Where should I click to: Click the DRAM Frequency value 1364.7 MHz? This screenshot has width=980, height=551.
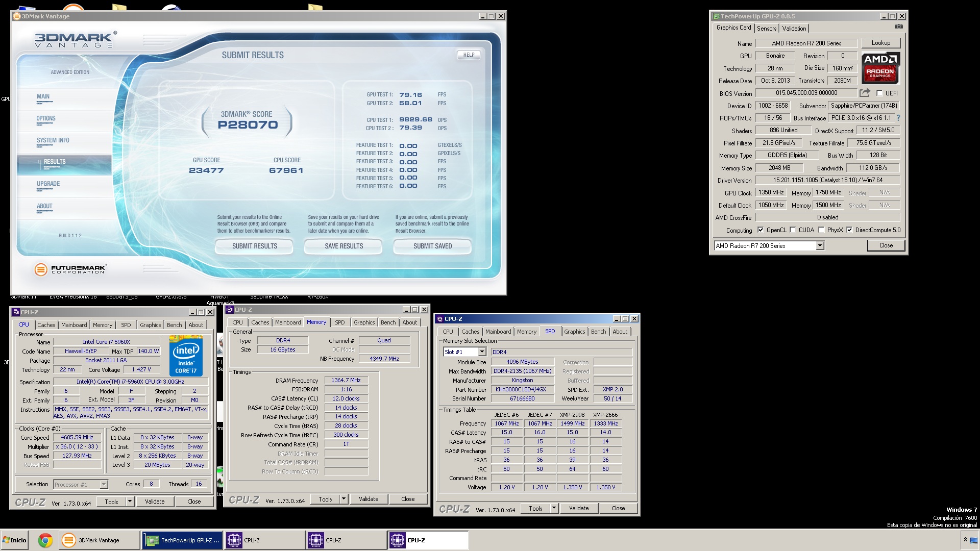tap(346, 380)
